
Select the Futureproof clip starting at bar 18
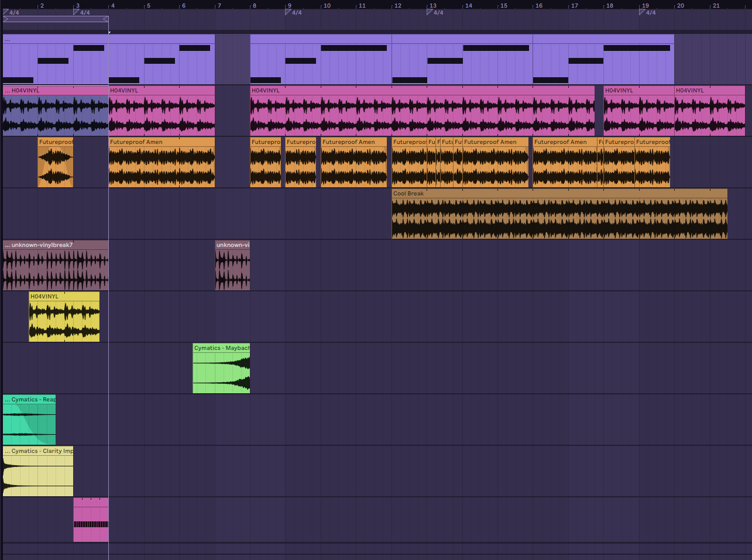pos(619,162)
